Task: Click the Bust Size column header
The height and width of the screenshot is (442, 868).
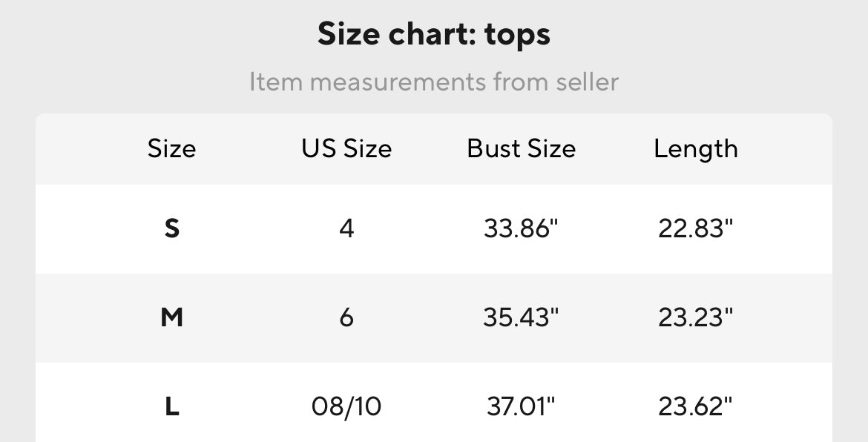Action: pos(521,149)
